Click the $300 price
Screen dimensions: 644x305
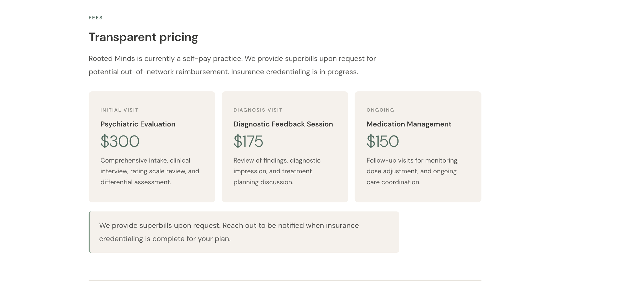[120, 141]
